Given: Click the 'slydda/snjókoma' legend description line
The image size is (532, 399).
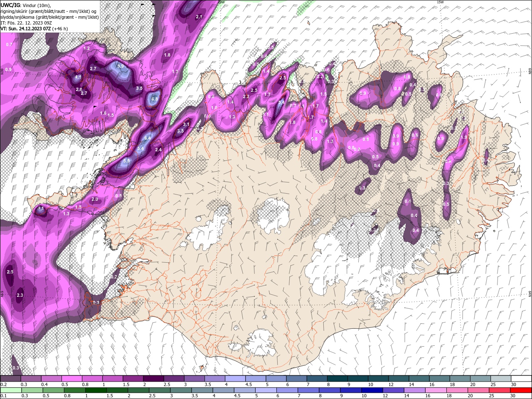Looking at the screenshot, I should click(x=49, y=17).
